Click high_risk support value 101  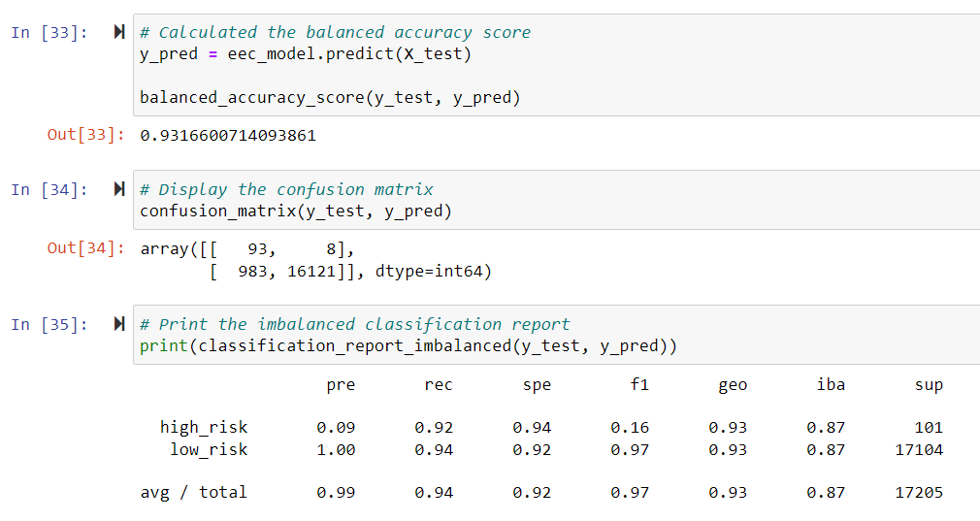[929, 428]
